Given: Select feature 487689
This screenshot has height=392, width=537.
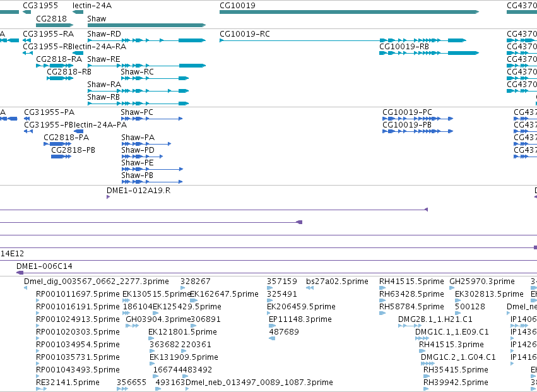Looking at the screenshot, I should click(x=272, y=338).
